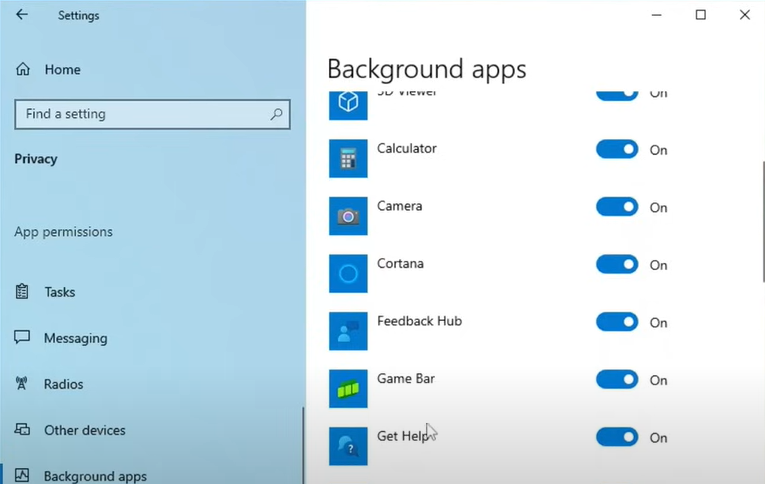Click the Get Help label text
This screenshot has height=484, width=765.
[x=403, y=436]
